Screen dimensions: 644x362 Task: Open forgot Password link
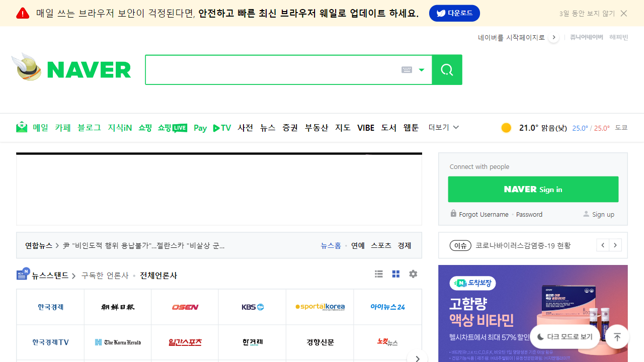(529, 214)
